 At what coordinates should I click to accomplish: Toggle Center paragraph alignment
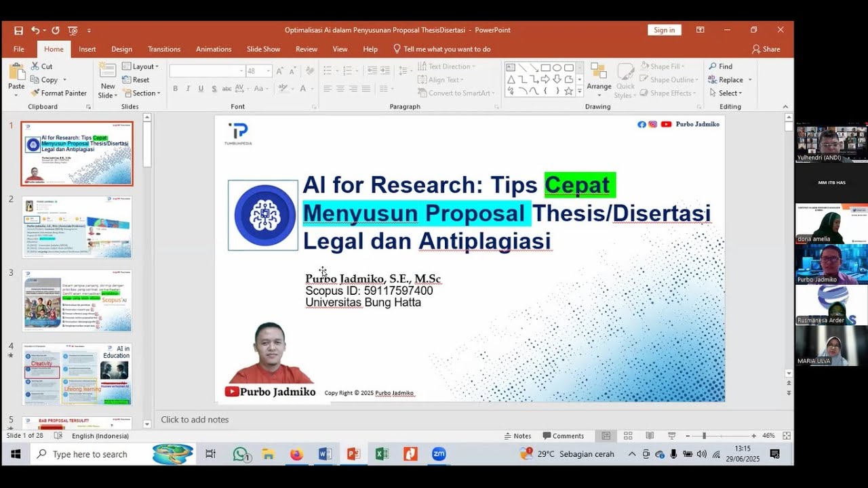[x=340, y=89]
